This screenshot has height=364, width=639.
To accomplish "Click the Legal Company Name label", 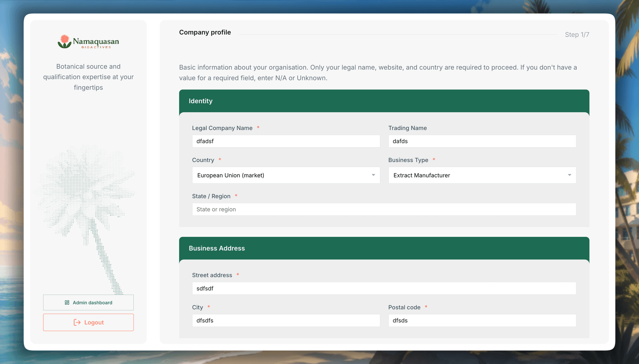I will [x=222, y=128].
